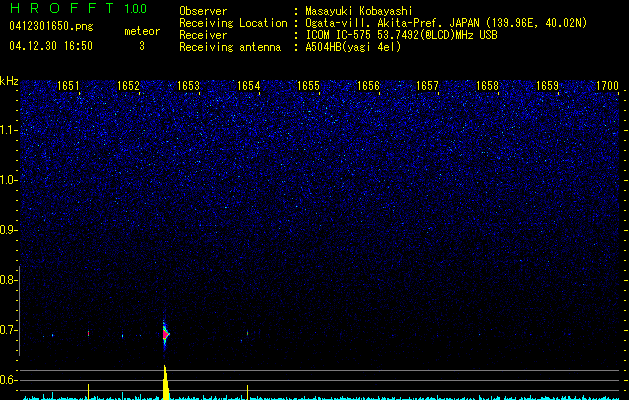
Task: Click the large yellow peak in power graph
Action: point(165,382)
